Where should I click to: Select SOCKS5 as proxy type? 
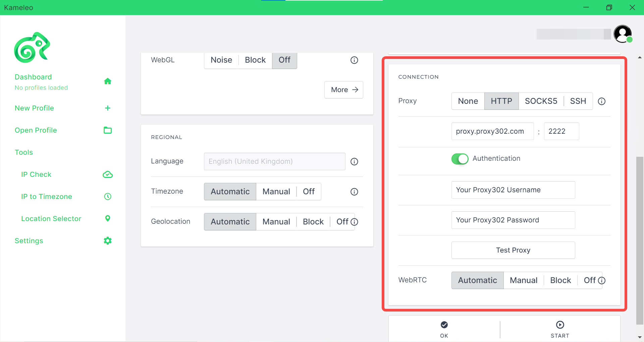541,101
